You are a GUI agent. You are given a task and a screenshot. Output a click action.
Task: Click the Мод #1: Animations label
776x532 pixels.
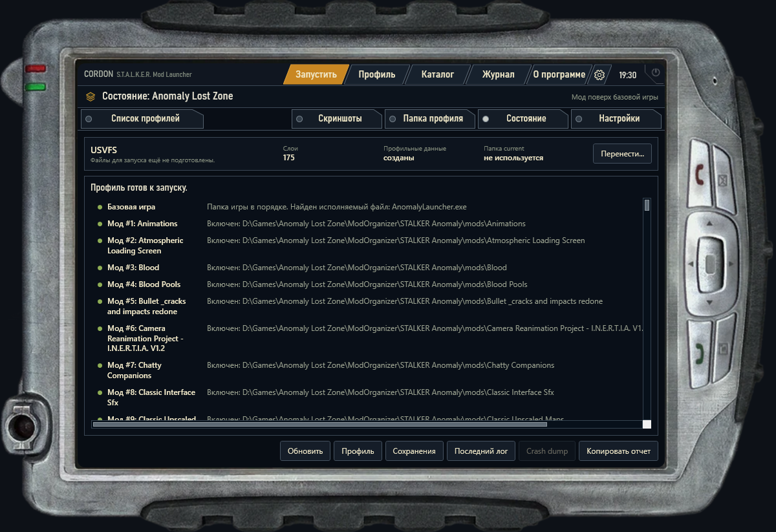(142, 224)
